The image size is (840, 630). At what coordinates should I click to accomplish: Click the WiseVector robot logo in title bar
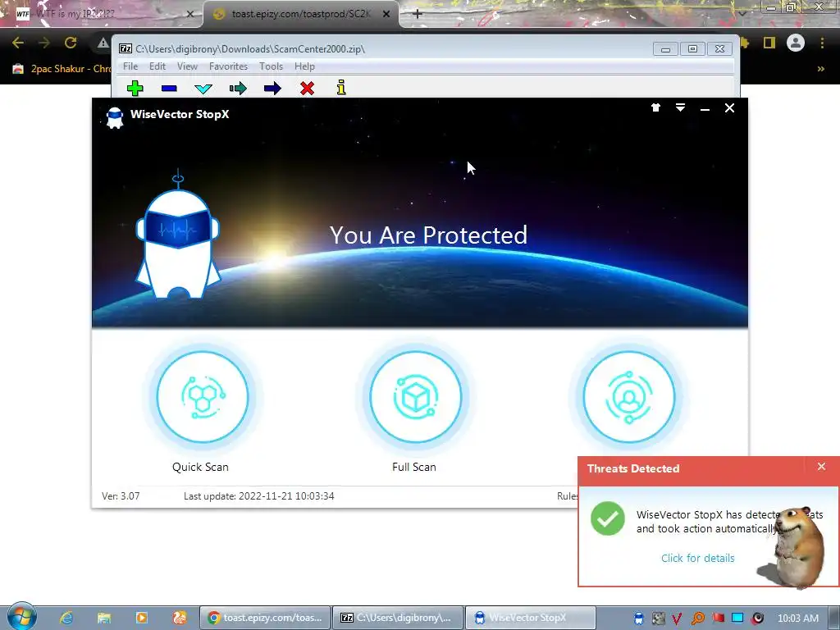(x=115, y=117)
